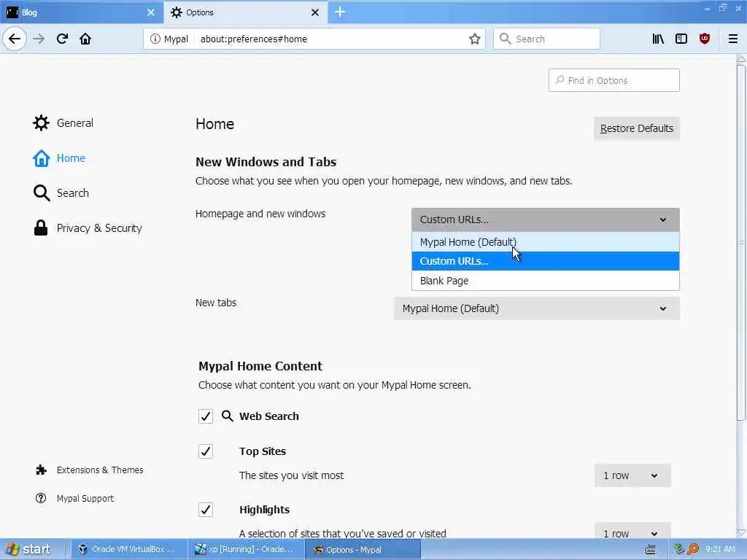Image resolution: width=747 pixels, height=560 pixels.
Task: Uncheck the Top Sites checkbox
Action: [x=205, y=451]
